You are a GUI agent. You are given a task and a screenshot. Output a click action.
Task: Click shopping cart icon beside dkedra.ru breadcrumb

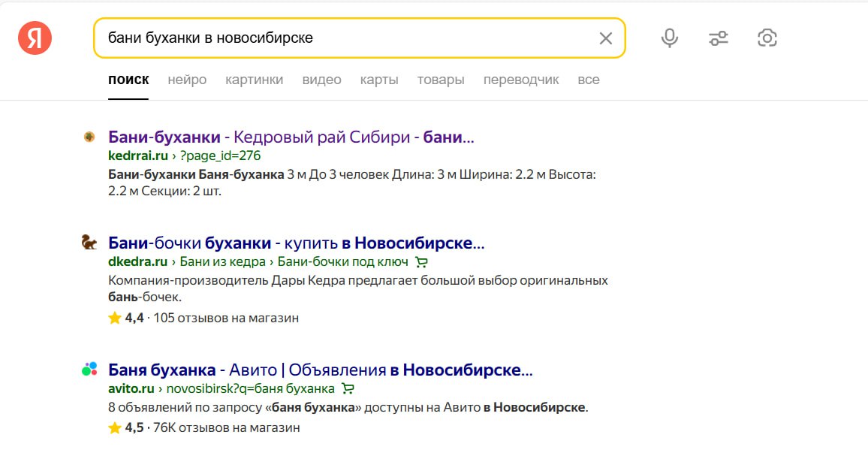[421, 262]
